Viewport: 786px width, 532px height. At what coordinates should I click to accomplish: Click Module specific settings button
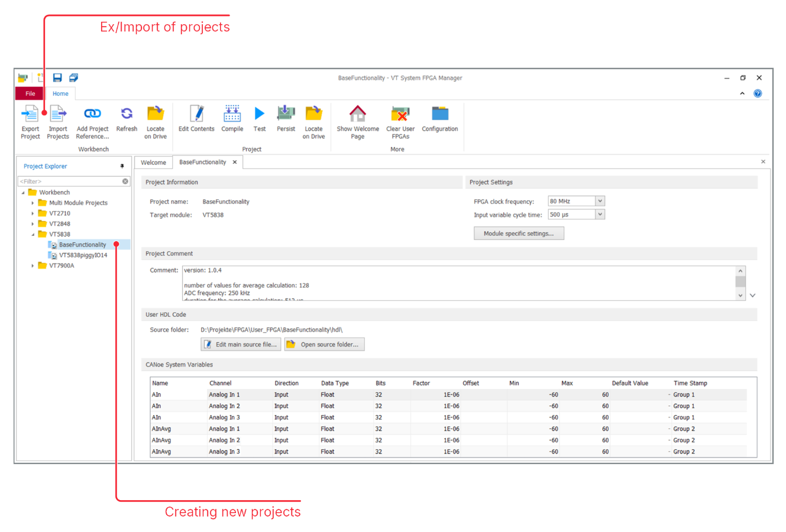click(519, 233)
